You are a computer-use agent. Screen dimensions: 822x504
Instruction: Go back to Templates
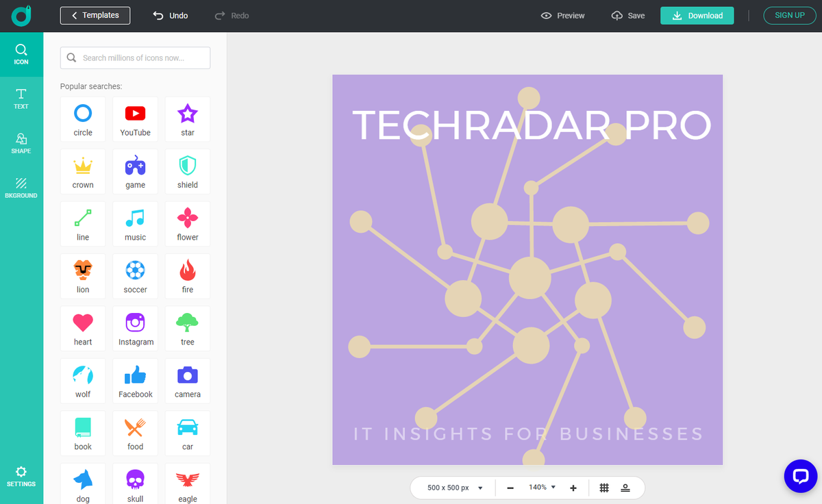[x=95, y=14]
